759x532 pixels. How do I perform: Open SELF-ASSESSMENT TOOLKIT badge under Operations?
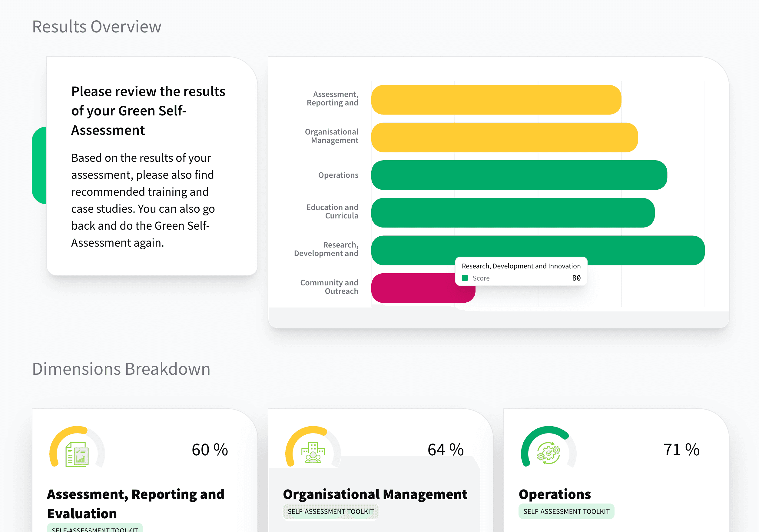point(566,511)
